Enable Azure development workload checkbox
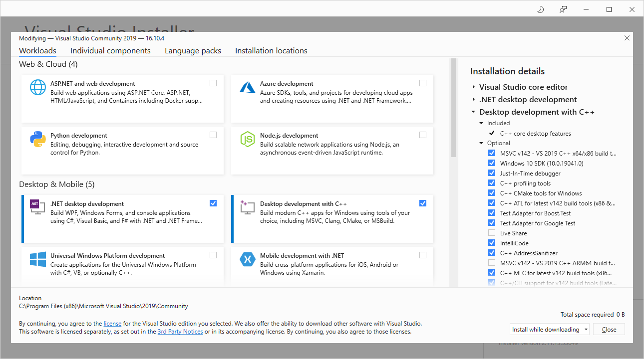Viewport: 644px width, 359px height. click(423, 83)
